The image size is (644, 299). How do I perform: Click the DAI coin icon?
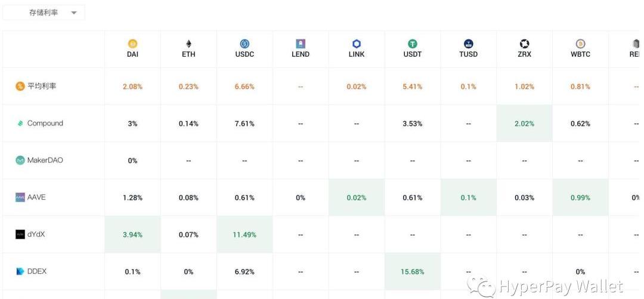[x=132, y=44]
